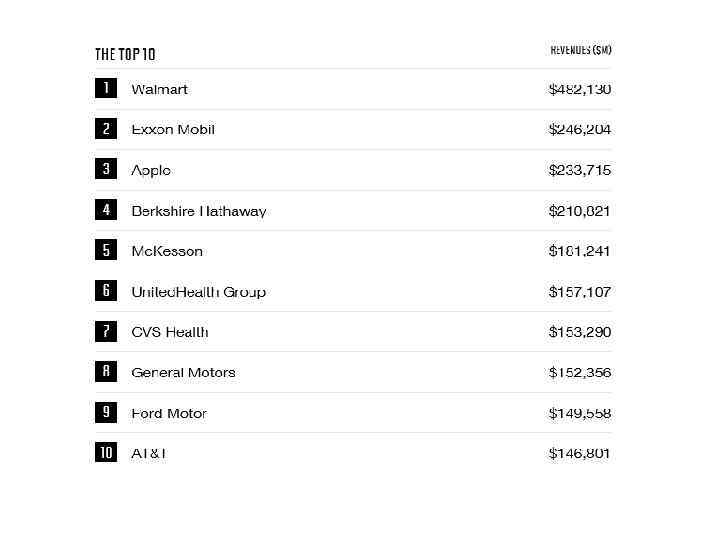
Task: Click the rank 2 badge beside Exxon Mobil
Action: tap(105, 129)
